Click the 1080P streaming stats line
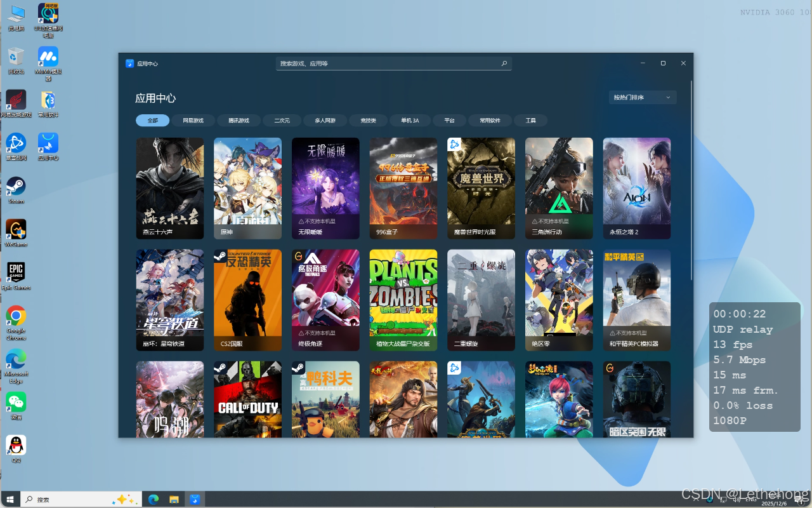Image resolution: width=812 pixels, height=508 pixels. click(730, 420)
